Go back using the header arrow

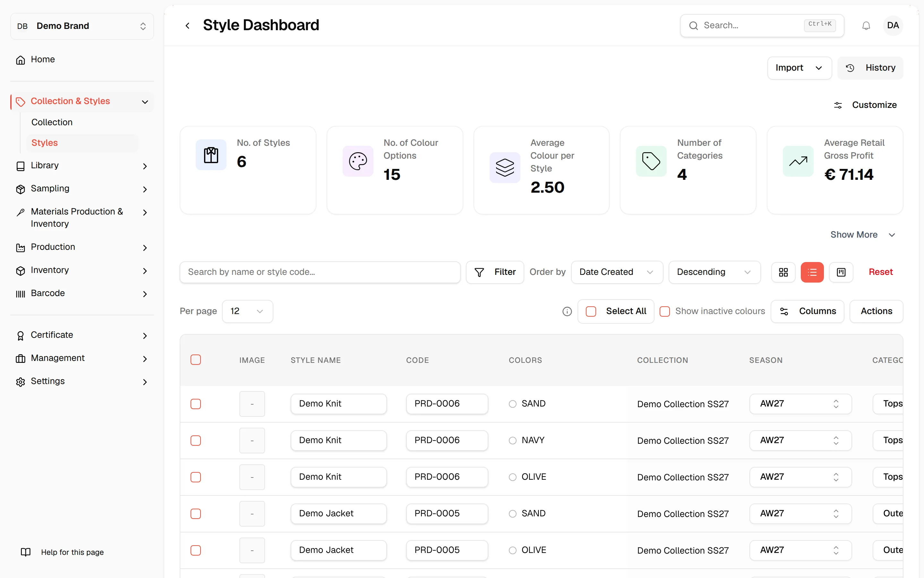click(187, 26)
